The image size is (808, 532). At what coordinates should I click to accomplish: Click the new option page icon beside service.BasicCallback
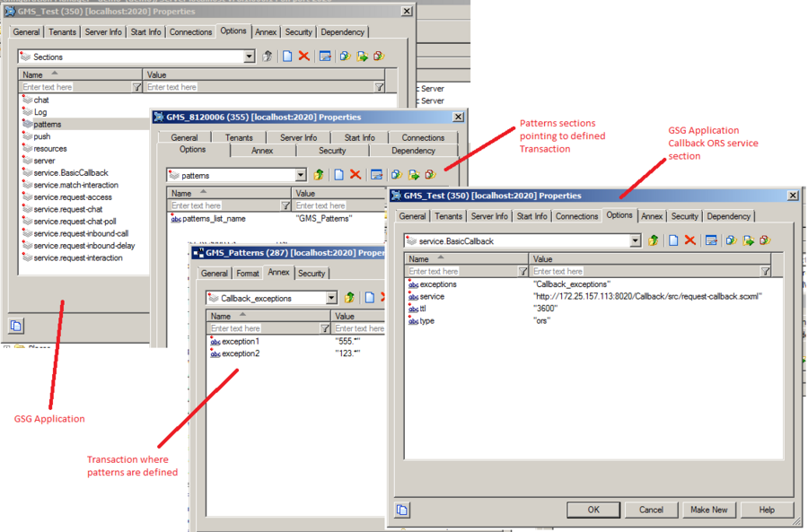coord(673,240)
